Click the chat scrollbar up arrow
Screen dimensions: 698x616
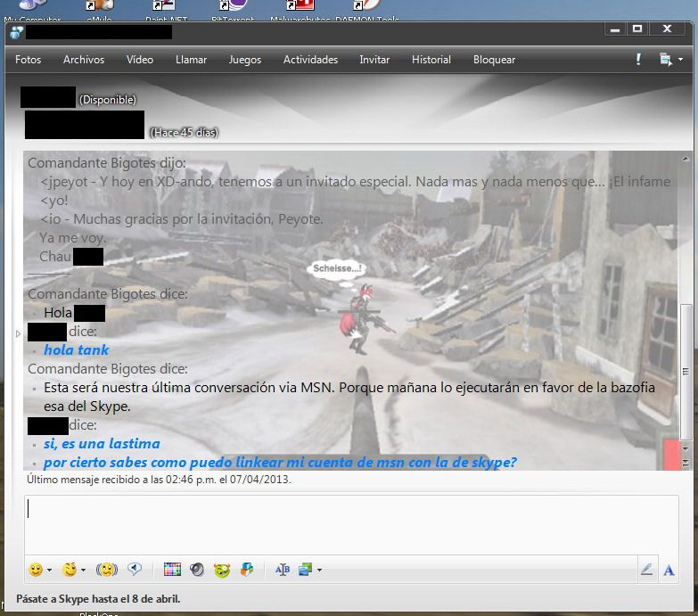686,158
